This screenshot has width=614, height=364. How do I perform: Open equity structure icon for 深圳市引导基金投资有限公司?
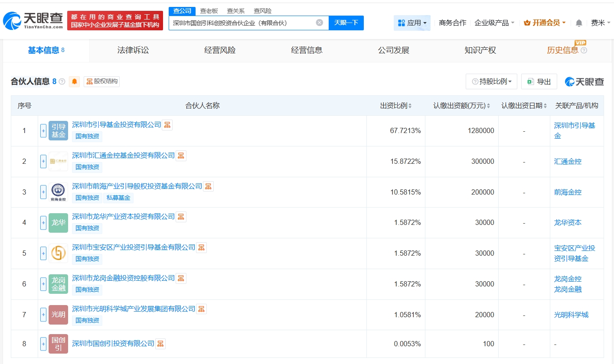167,125
